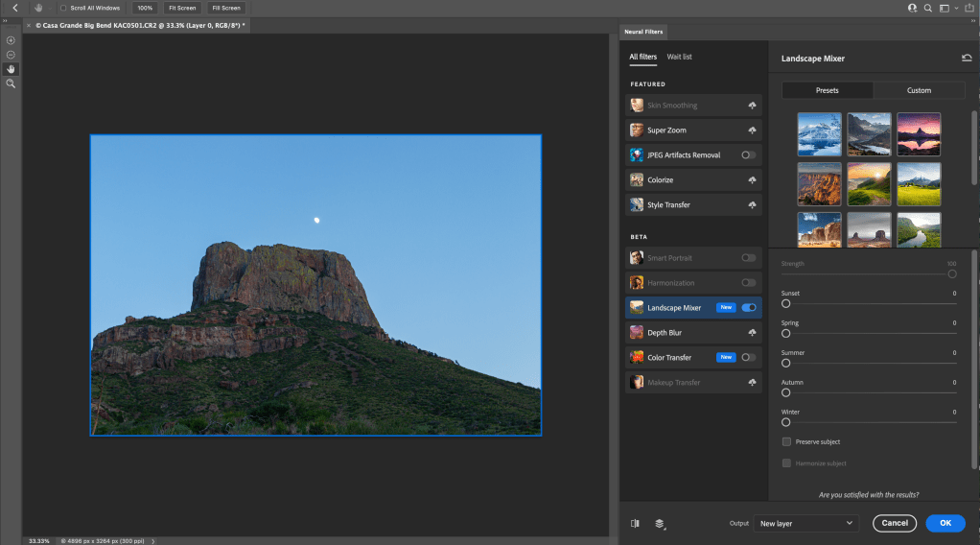Image resolution: width=980 pixels, height=545 pixels.
Task: Turn off the Landscape Mixer toggle
Action: (748, 308)
